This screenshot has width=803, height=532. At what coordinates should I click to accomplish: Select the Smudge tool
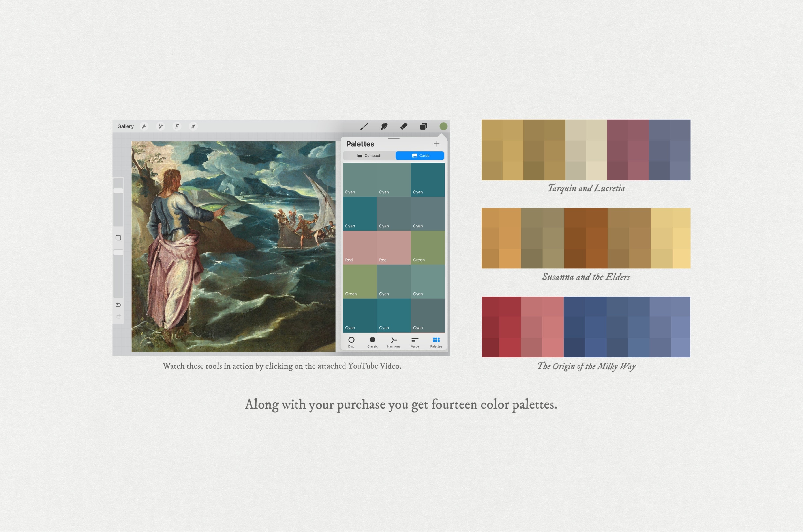coord(384,126)
